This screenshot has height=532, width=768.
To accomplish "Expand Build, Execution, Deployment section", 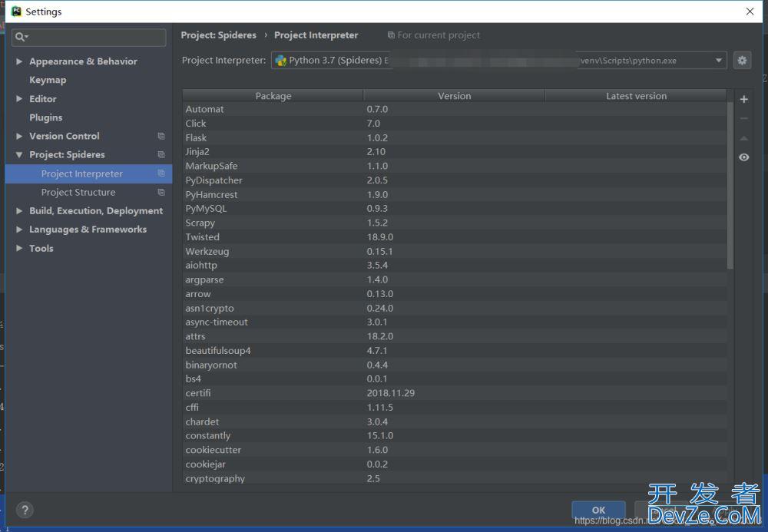I will 19,211.
